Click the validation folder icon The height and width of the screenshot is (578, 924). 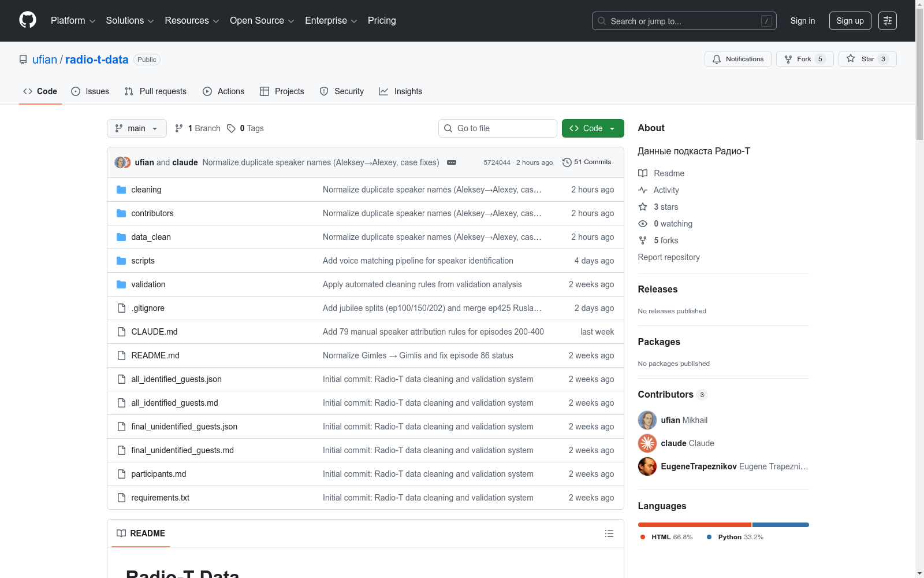[x=121, y=284]
